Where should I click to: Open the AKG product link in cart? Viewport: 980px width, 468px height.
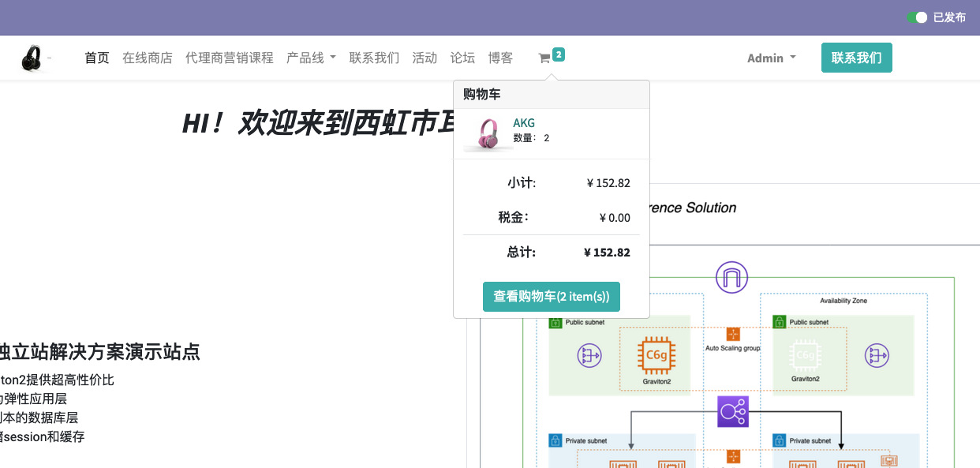[524, 123]
